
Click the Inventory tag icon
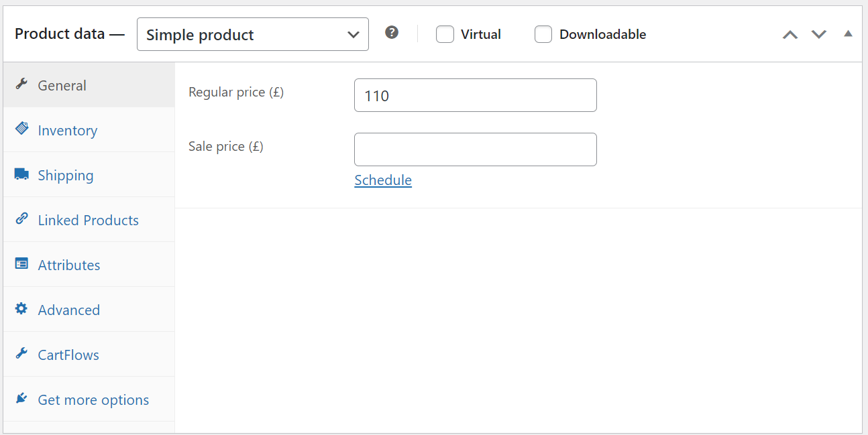pos(21,129)
